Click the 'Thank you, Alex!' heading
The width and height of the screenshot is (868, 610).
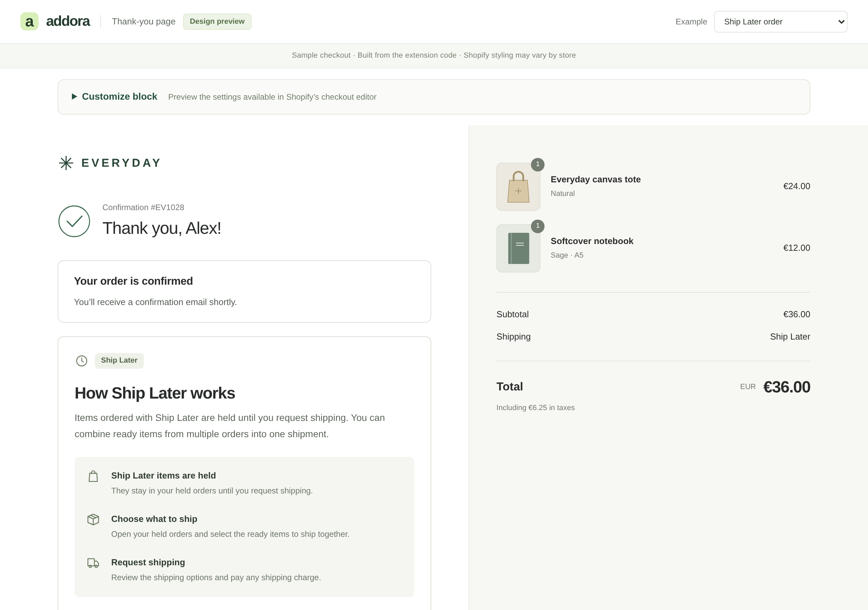click(x=162, y=228)
